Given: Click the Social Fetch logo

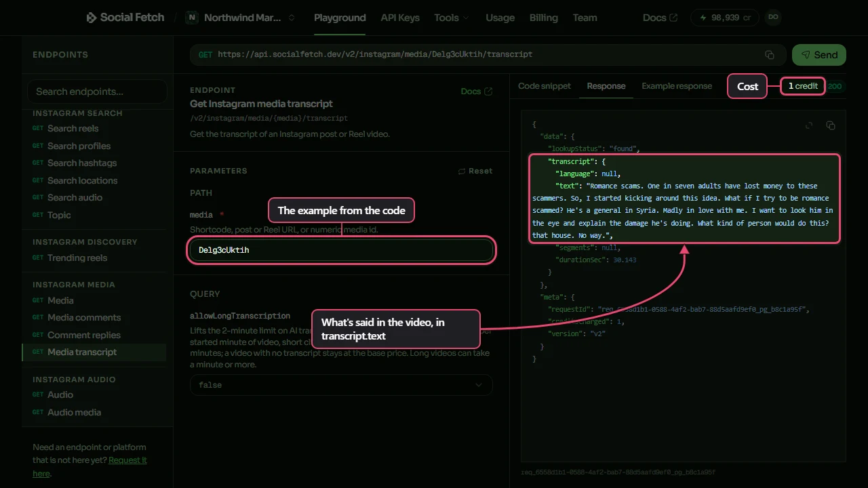Looking at the screenshot, I should (x=125, y=18).
